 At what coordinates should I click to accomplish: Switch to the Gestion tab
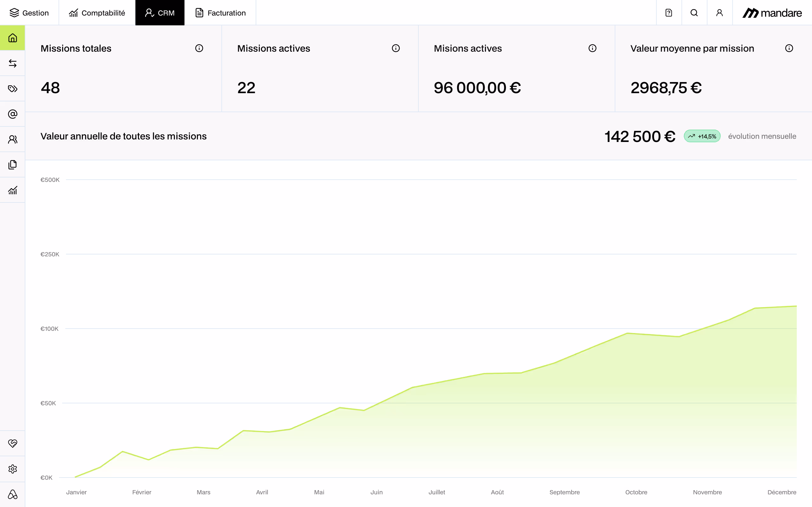tap(29, 13)
